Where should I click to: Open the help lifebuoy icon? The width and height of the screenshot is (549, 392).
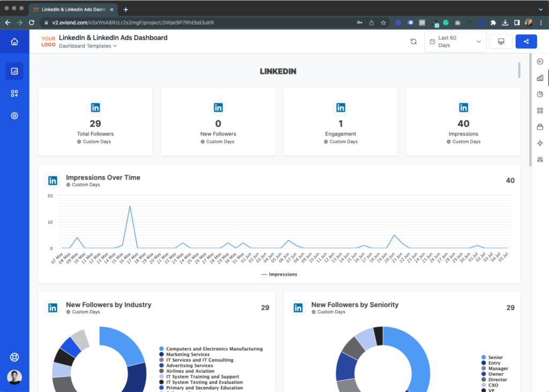click(x=14, y=357)
